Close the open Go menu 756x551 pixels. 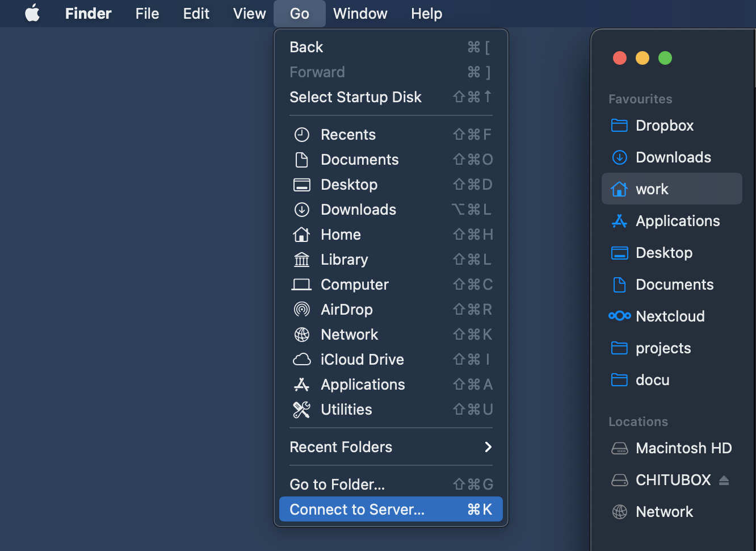[300, 13]
